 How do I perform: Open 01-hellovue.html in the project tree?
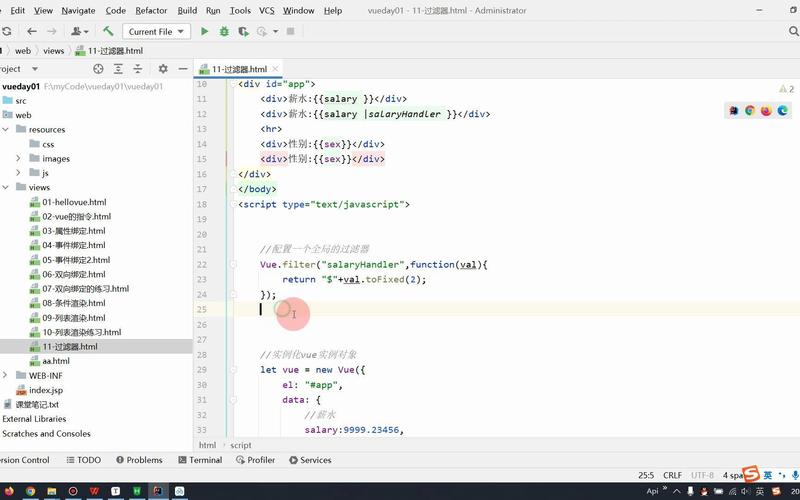pos(74,202)
